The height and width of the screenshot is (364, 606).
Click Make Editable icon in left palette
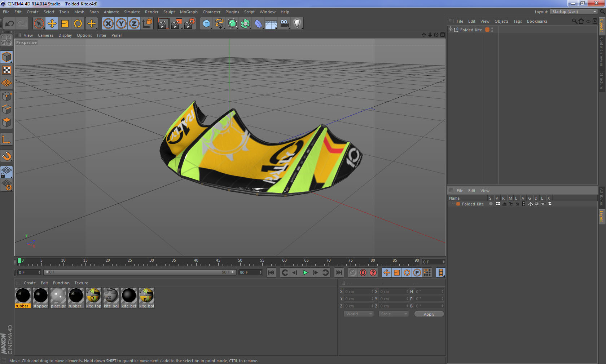pyautogui.click(x=6, y=40)
